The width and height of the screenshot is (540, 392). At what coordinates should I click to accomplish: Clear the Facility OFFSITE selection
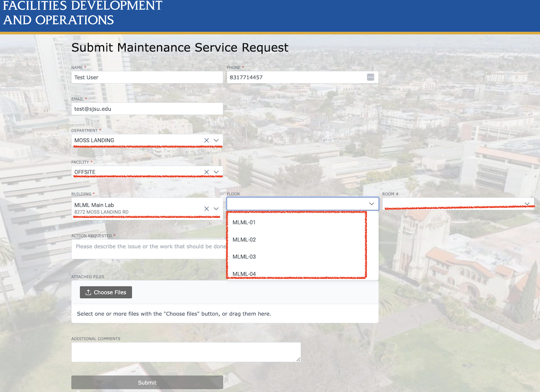206,172
